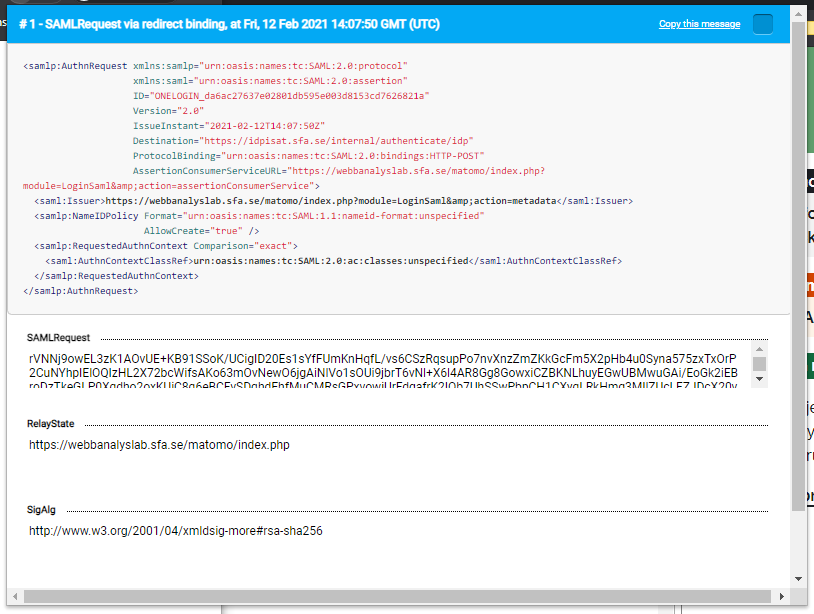Click the SigAlg section label
Image resolution: width=814 pixels, height=614 pixels.
pos(41,510)
